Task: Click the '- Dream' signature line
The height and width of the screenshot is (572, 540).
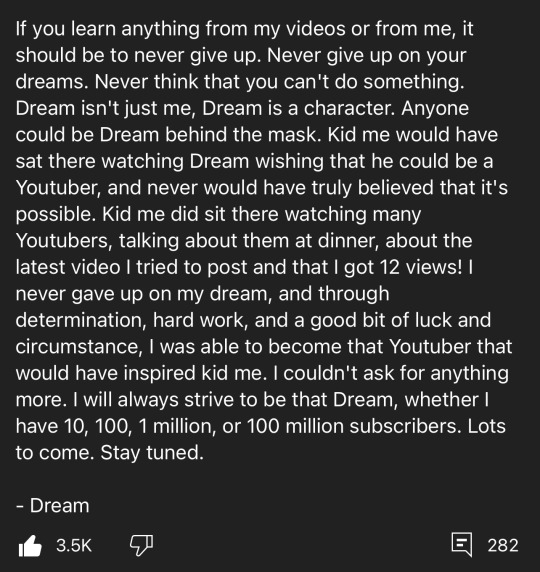Action: coord(53,506)
